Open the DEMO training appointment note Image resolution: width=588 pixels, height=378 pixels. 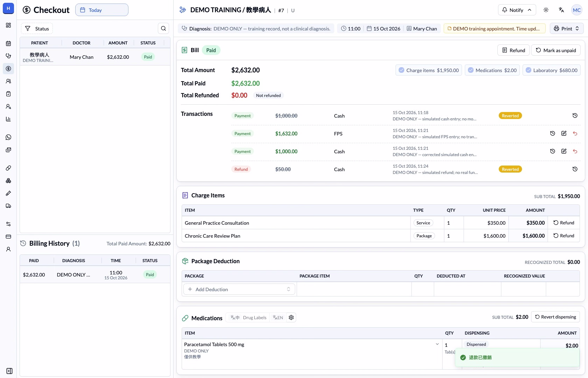(x=495, y=28)
